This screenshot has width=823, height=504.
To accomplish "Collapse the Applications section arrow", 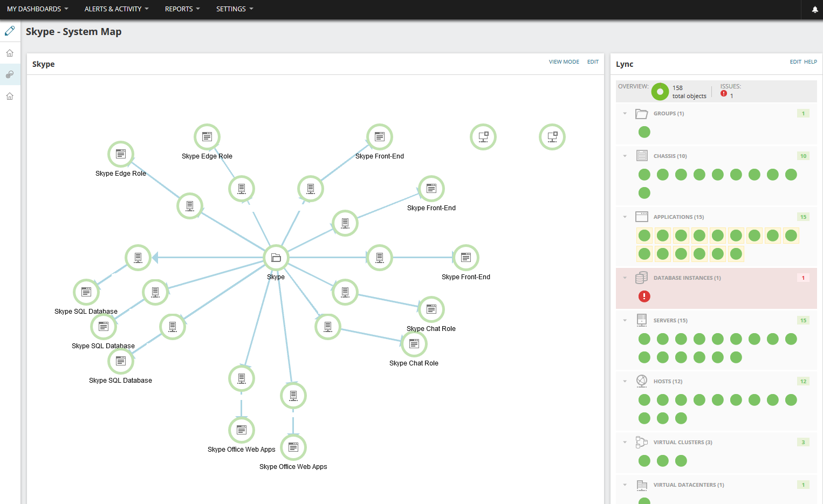I will (x=625, y=217).
